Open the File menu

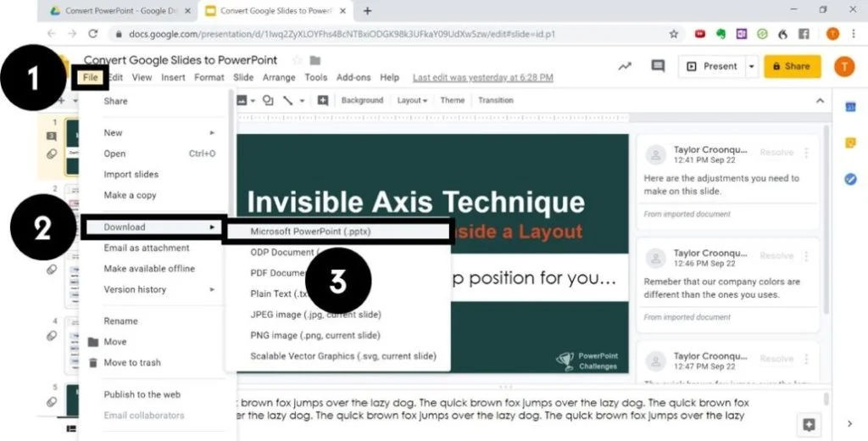(90, 77)
